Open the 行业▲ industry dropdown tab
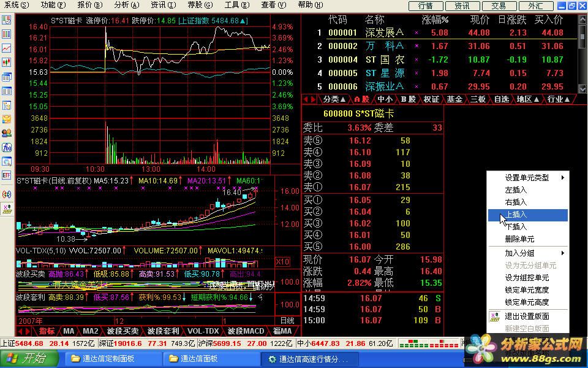 pos(559,99)
